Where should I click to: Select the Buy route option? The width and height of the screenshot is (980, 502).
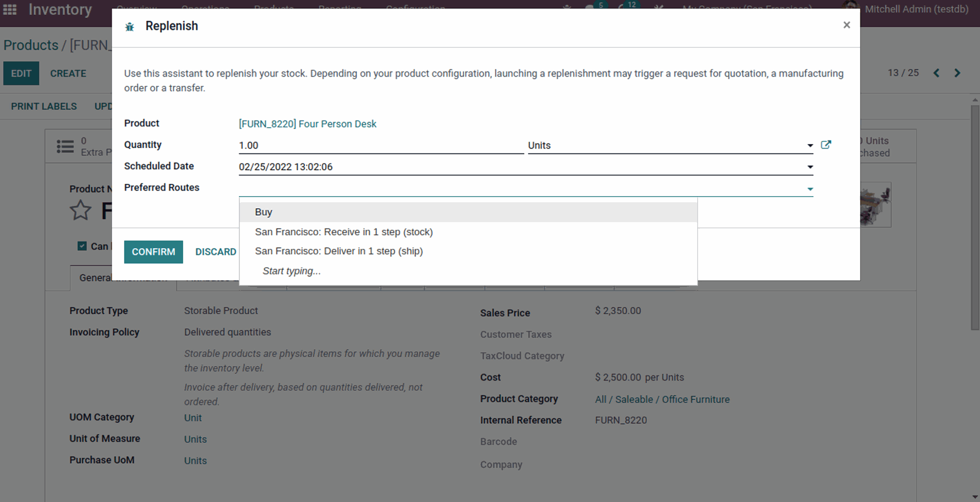point(263,212)
